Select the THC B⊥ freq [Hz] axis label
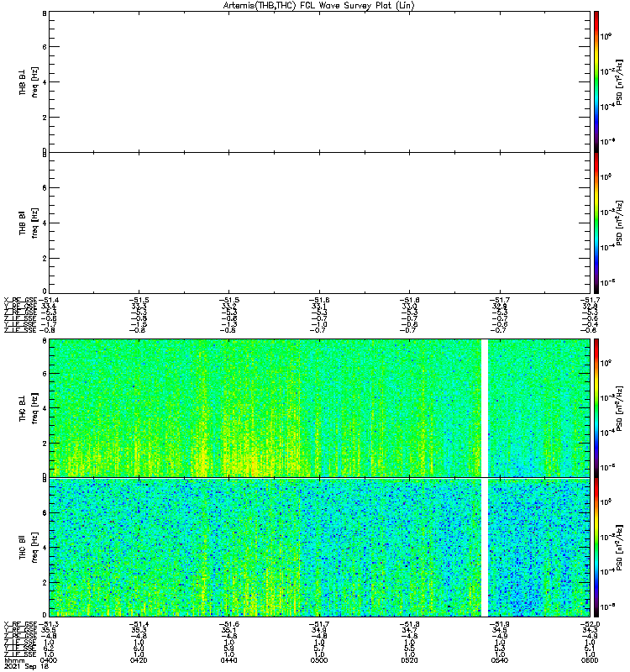 pyautogui.click(x=29, y=408)
